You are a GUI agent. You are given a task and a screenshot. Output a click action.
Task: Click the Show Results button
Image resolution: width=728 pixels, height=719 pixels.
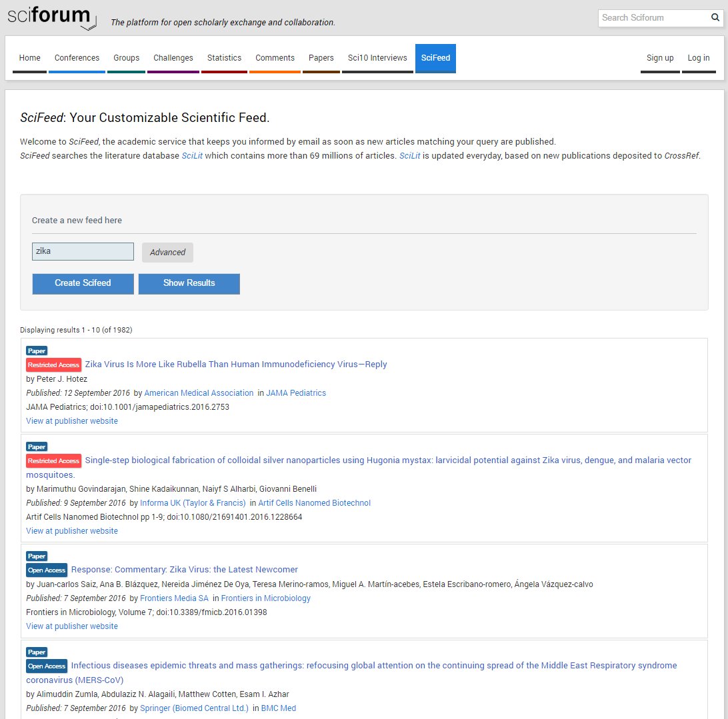coord(189,283)
